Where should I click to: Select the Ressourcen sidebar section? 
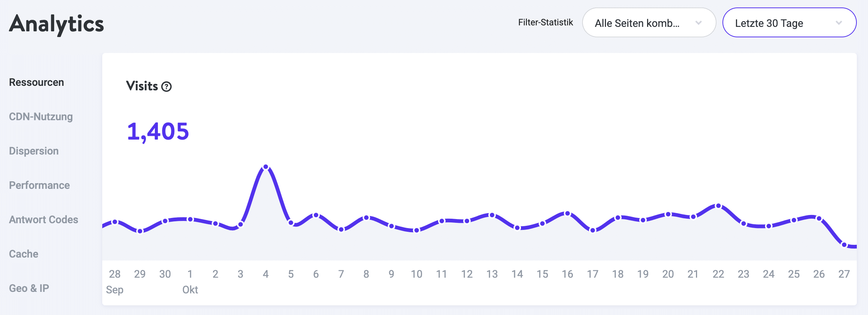click(x=36, y=82)
